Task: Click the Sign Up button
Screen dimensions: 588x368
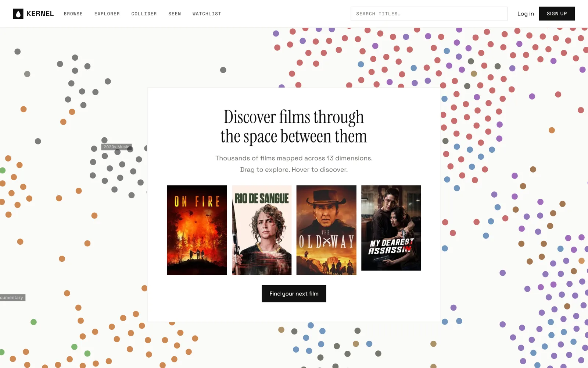Action: pos(557,14)
